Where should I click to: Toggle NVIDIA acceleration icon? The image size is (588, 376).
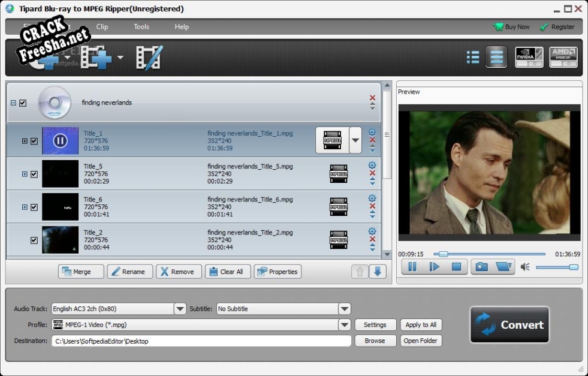tap(529, 57)
